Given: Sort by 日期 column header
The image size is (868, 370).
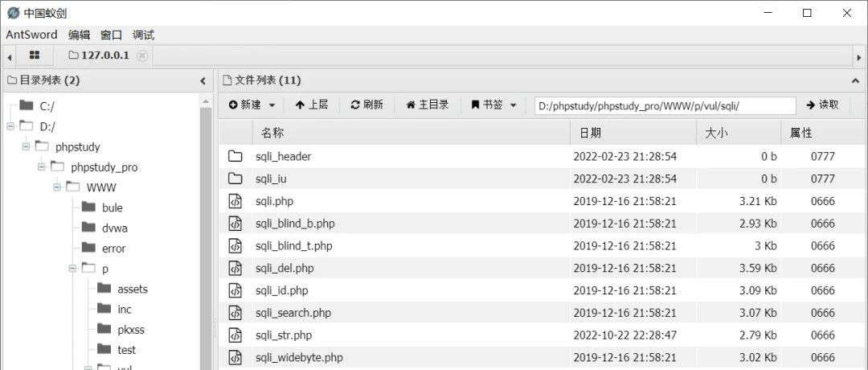Looking at the screenshot, I should (633, 133).
